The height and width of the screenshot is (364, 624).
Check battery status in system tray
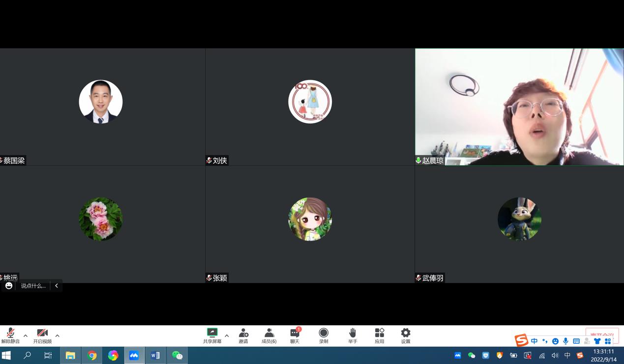[513, 356]
